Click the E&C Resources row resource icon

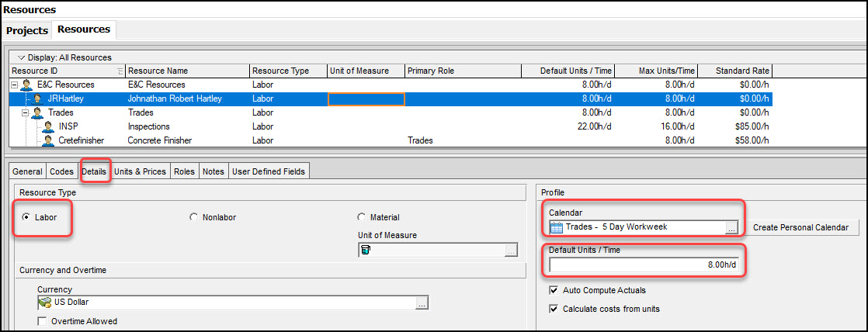coord(27,85)
